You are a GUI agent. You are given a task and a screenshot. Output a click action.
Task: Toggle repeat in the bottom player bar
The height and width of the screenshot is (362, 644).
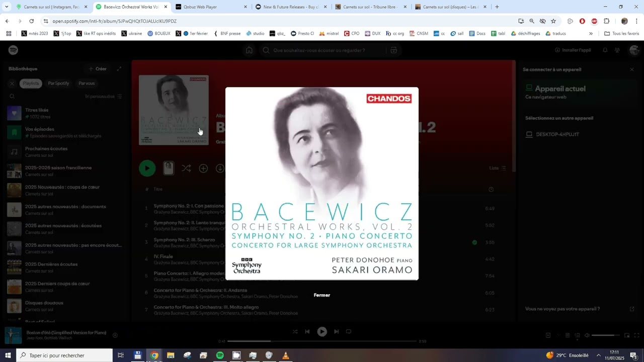click(349, 332)
